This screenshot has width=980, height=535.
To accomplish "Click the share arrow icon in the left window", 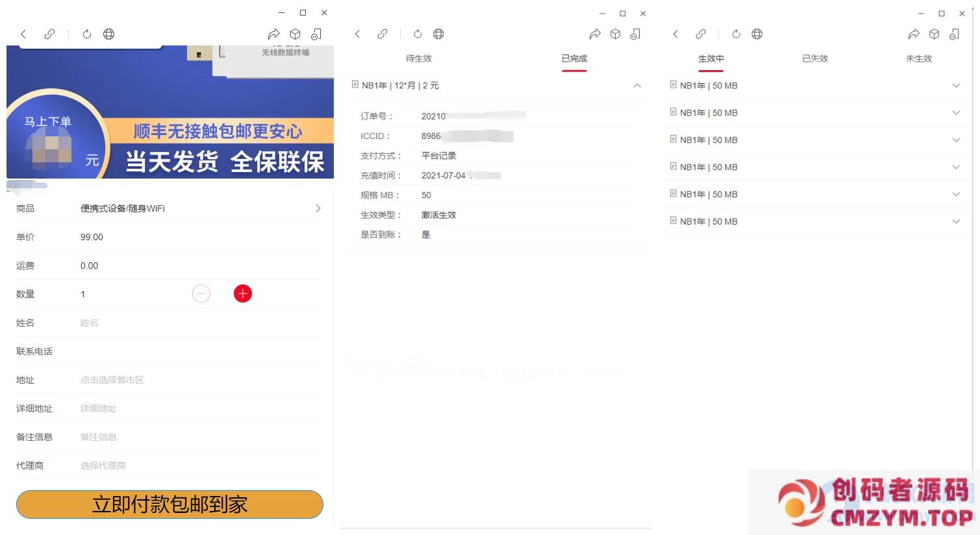I will coord(273,34).
